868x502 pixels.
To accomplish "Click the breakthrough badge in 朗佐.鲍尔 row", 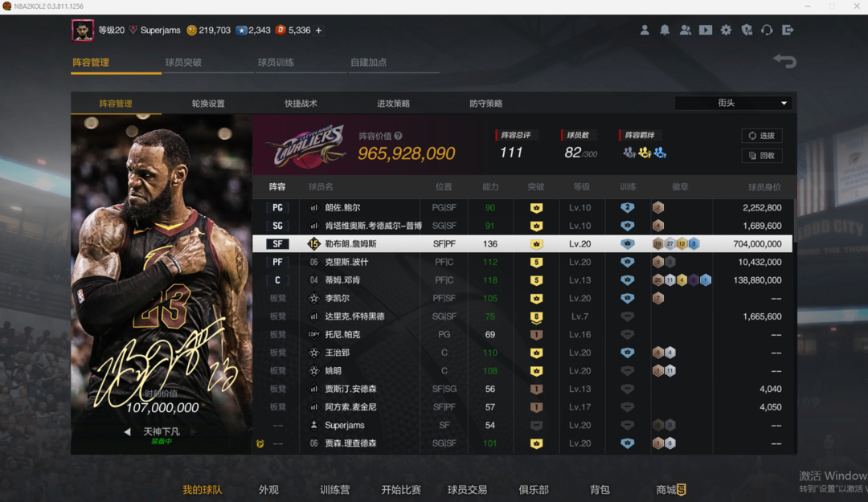I will pos(536,207).
